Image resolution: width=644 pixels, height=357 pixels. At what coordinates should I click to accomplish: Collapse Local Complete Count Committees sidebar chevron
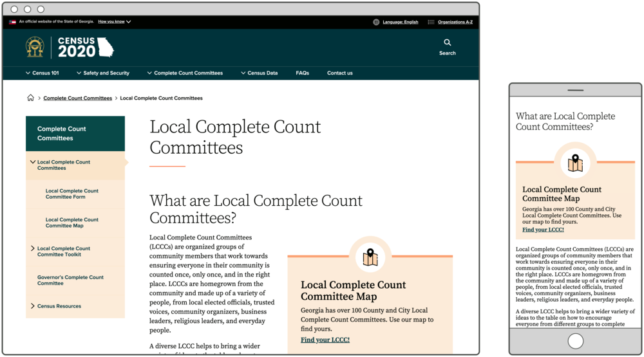click(33, 162)
